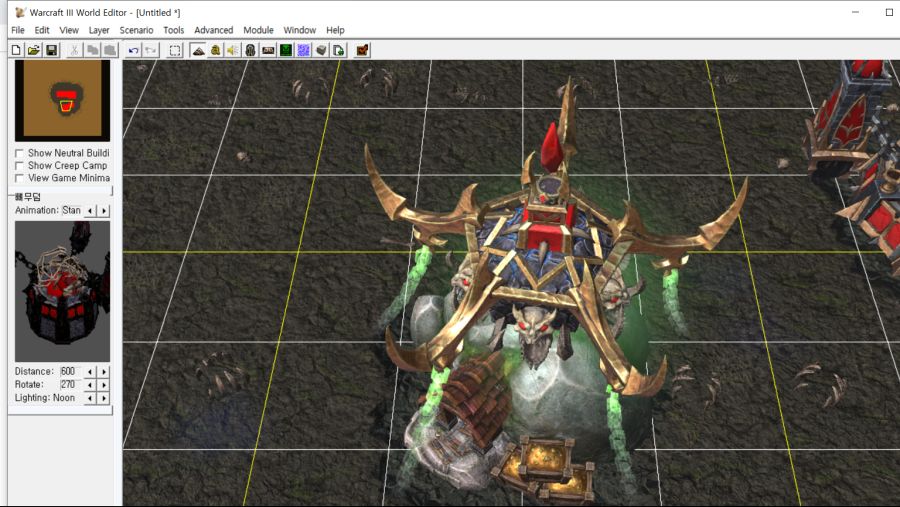
Task: Open the Advanced menu
Action: click(x=214, y=30)
